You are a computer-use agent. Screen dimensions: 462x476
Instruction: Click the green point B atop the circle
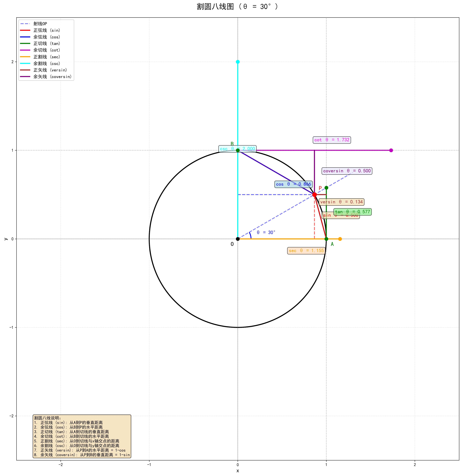tap(238, 150)
